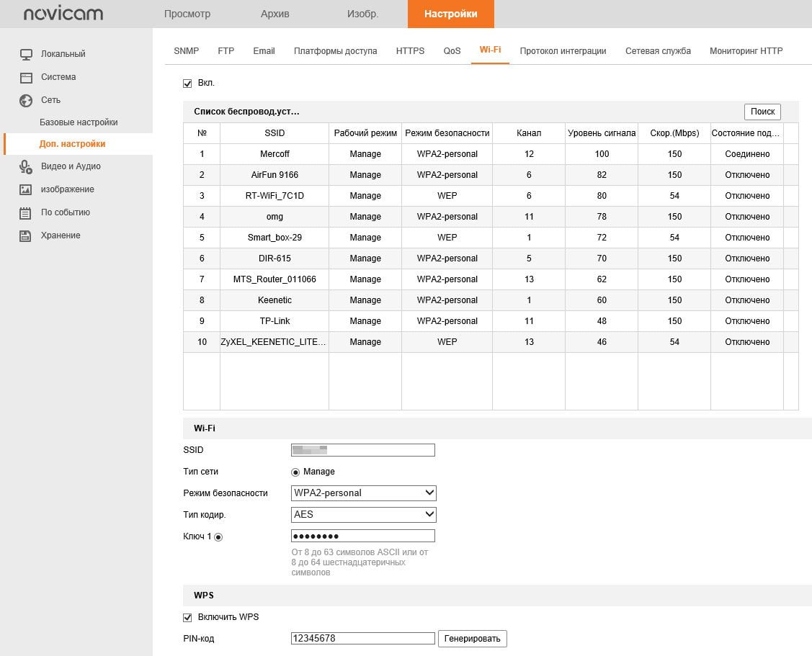Click the изображение picture icon
Image resolution: width=812 pixels, height=656 pixels.
coord(25,189)
